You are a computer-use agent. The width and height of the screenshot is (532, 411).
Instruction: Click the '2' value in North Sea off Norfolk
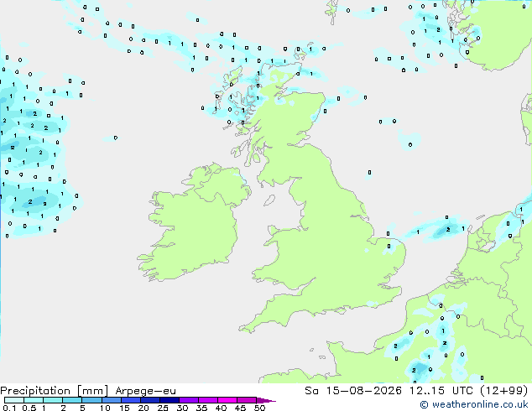coord(448,230)
